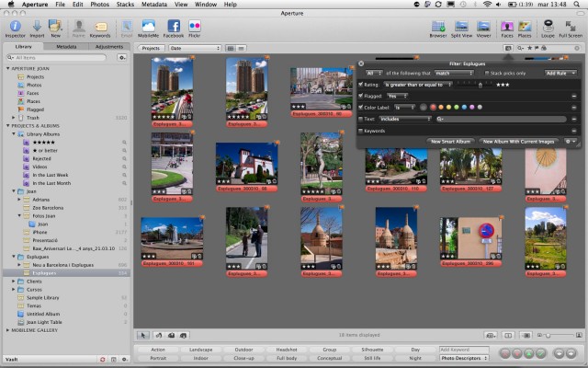Collapse the Library Albums tree item

(14, 134)
